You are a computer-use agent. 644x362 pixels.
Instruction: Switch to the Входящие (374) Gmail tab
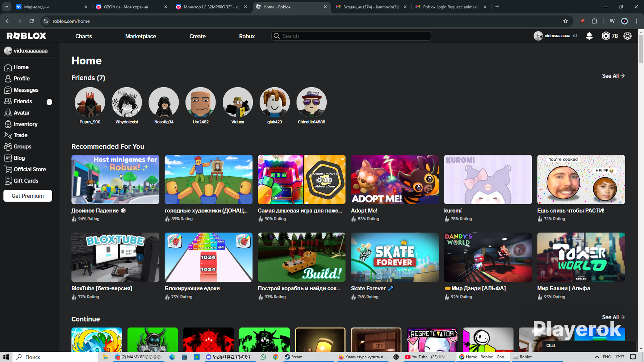pyautogui.click(x=371, y=7)
